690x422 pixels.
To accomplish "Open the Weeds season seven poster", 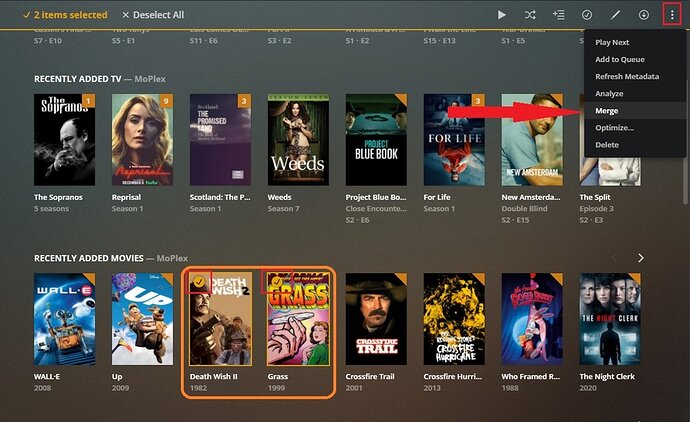I will point(298,139).
